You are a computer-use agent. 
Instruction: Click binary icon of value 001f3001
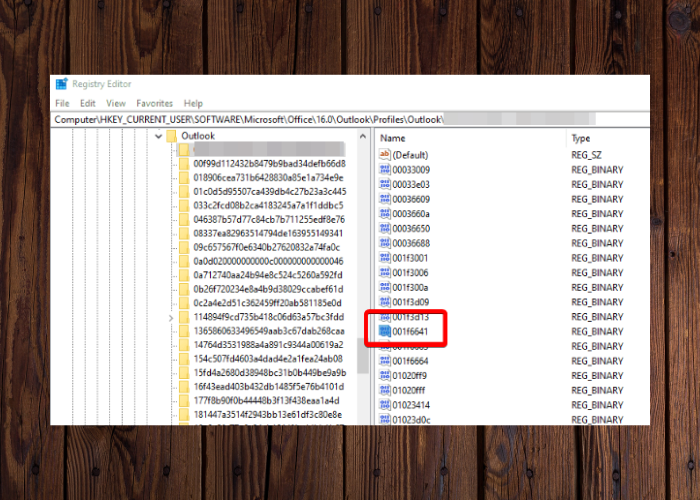tap(384, 258)
